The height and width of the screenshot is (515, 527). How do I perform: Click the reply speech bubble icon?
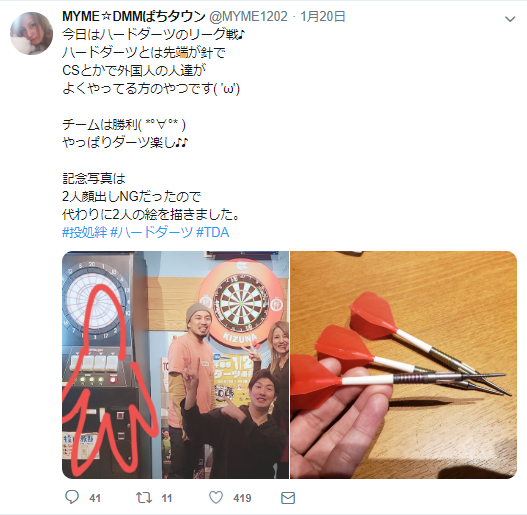tap(72, 497)
